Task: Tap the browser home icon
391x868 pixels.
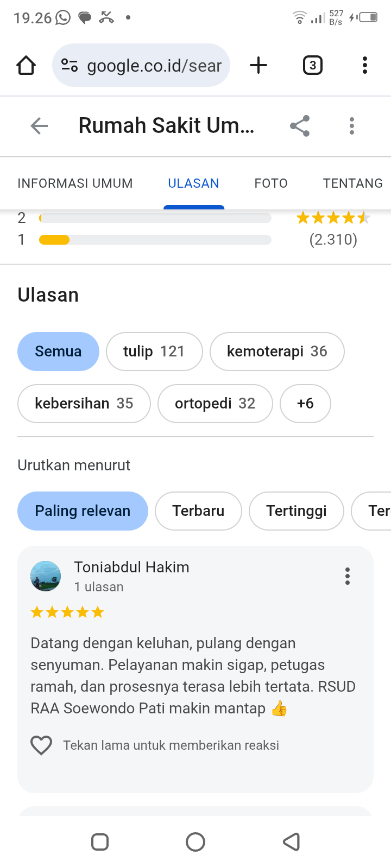Action: tap(26, 66)
